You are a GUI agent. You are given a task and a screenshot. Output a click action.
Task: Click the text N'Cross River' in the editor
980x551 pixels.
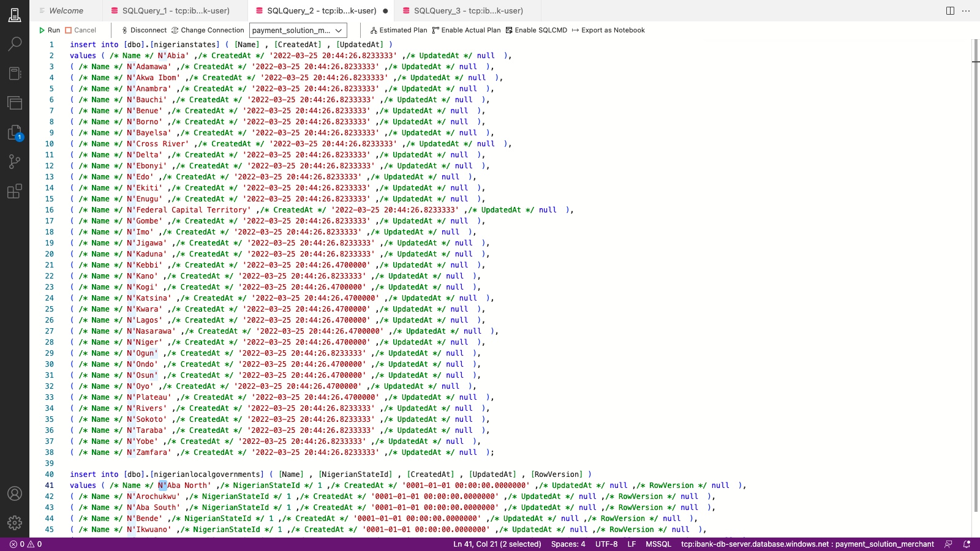pos(158,144)
